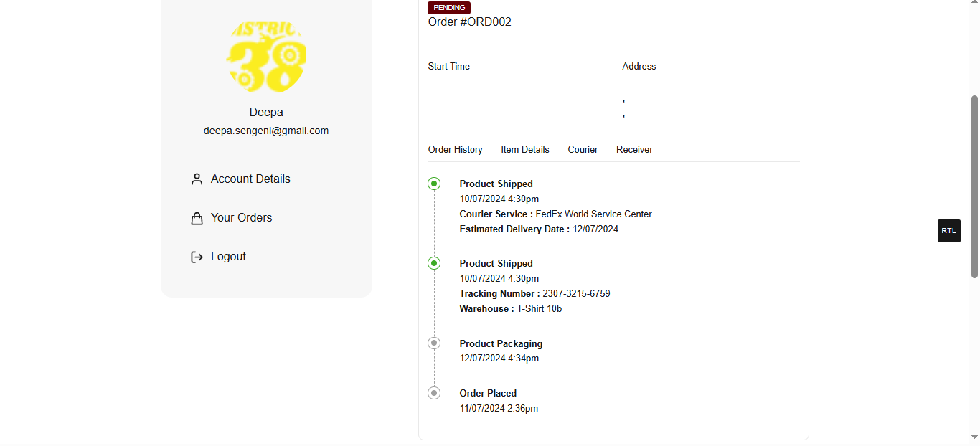The width and height of the screenshot is (980, 446).
Task: Click green timeline dot for FedEx courier entry
Action: click(434, 184)
